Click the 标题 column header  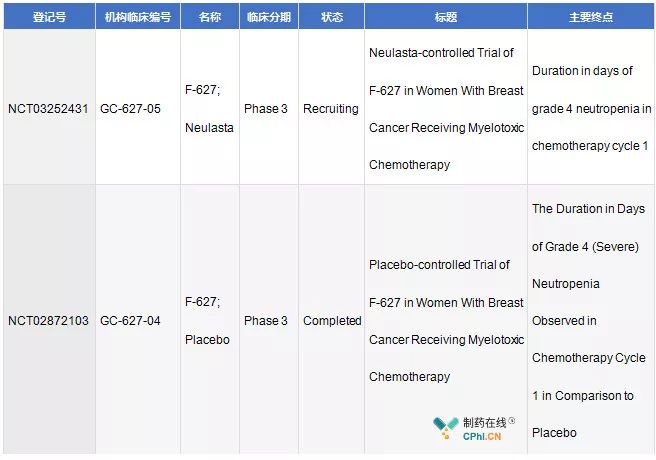[x=446, y=16]
